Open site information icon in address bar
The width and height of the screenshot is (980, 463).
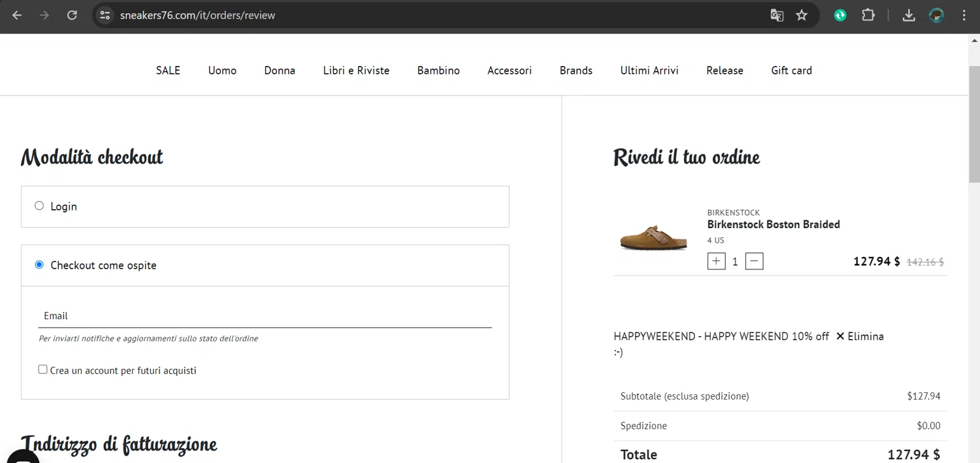[105, 15]
